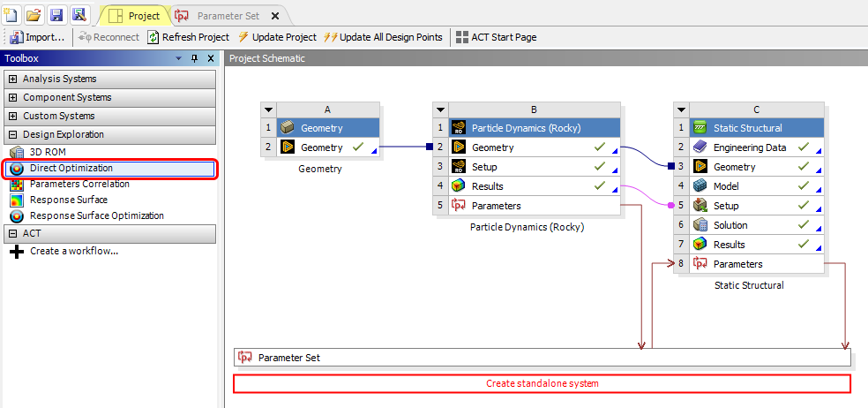Select the Setup cell in system C
This screenshot has width=868, height=408.
coord(757,206)
